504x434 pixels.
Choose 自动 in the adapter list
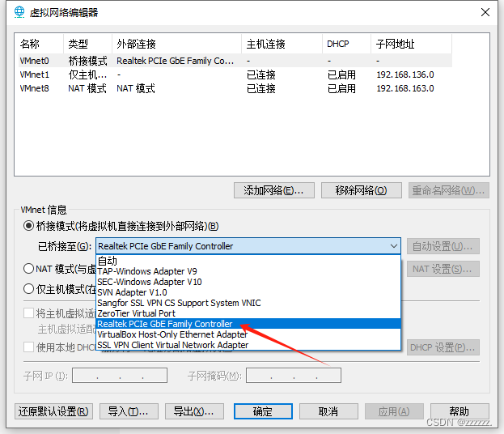[248, 261]
